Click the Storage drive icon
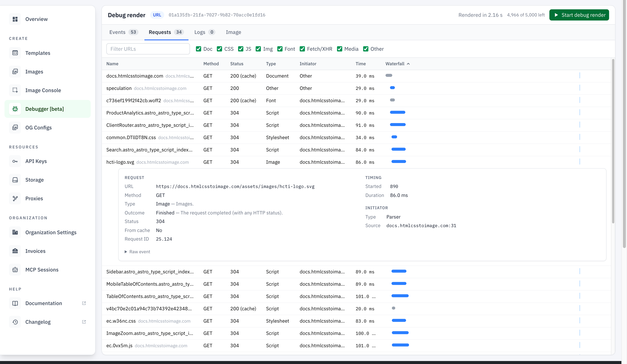The width and height of the screenshot is (627, 364). (x=15, y=180)
